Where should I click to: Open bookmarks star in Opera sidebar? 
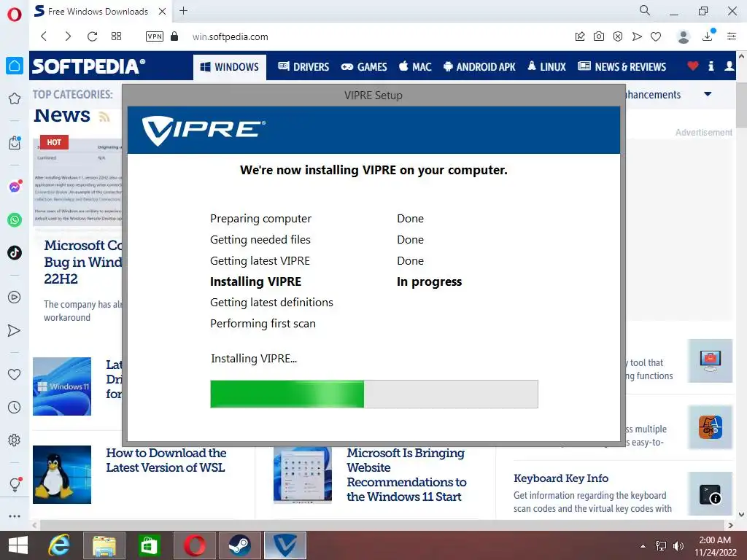[x=15, y=98]
